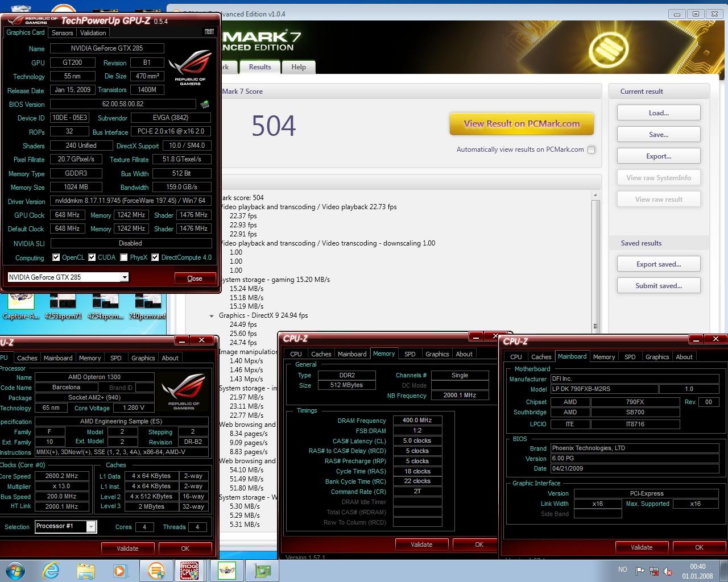This screenshot has width=728, height=582.
Task: Switch to the teapot taskbar icon
Action: 226,571
